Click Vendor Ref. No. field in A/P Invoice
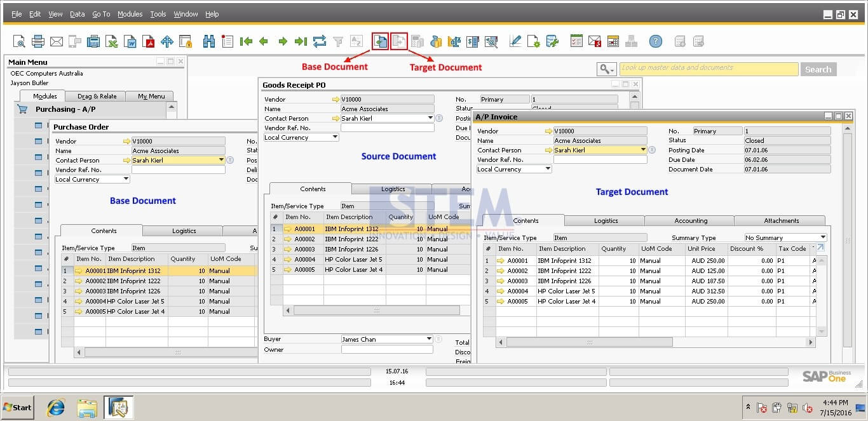The image size is (868, 421). [x=600, y=160]
